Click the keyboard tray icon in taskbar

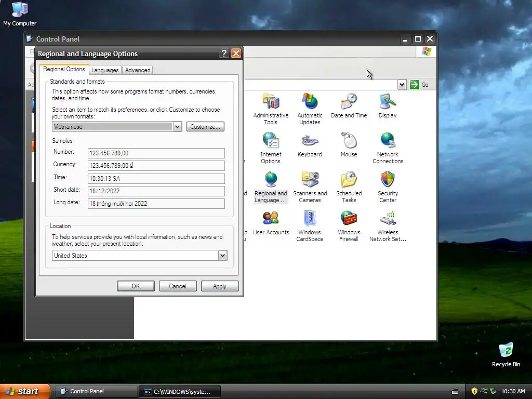click(455, 392)
